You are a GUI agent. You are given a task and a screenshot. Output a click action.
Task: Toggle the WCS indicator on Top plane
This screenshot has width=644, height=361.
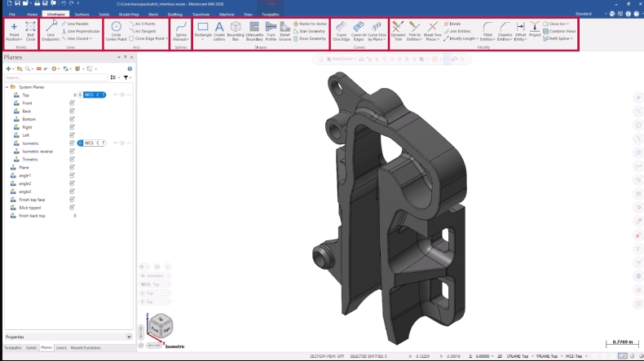pyautogui.click(x=88, y=95)
